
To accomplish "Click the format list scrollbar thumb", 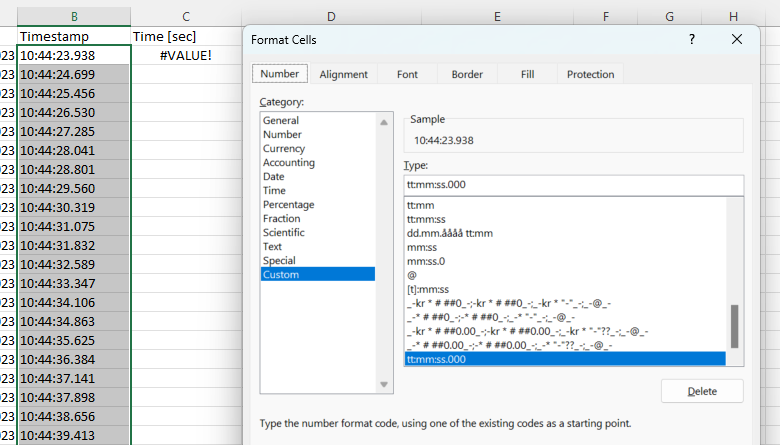I will (x=734, y=326).
